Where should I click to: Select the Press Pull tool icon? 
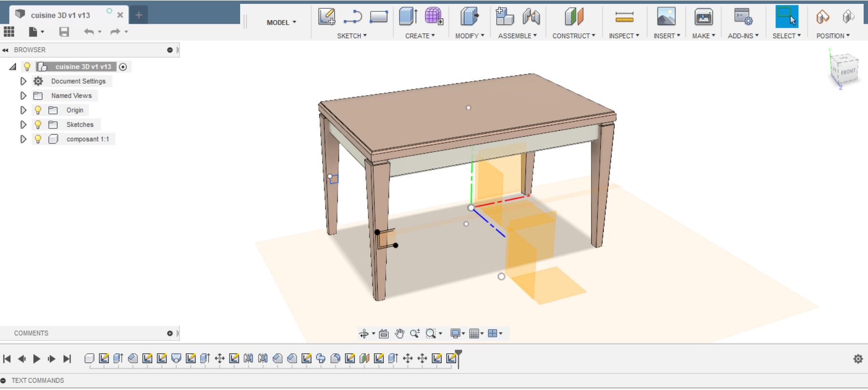[x=469, y=16]
